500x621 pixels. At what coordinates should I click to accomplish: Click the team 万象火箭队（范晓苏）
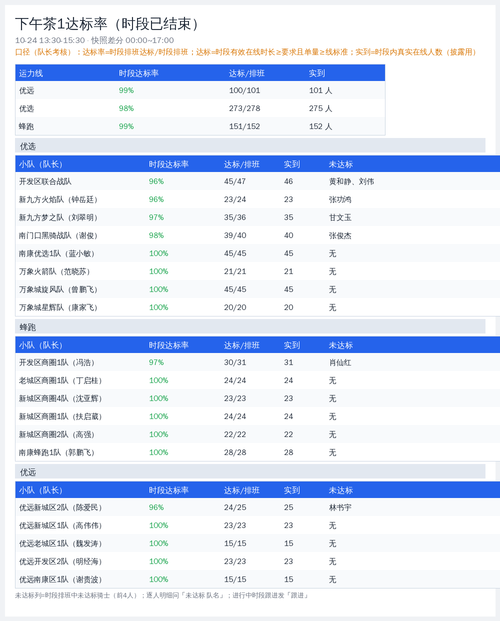(x=55, y=272)
